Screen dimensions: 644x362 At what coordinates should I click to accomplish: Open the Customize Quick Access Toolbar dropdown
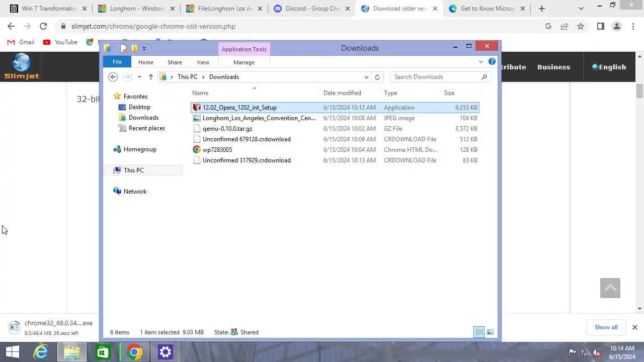tap(144, 49)
